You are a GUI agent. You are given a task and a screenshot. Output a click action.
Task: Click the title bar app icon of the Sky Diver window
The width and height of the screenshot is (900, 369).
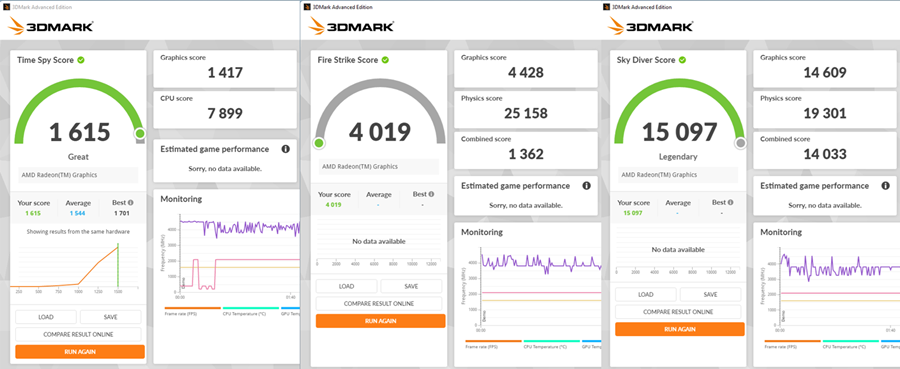pyautogui.click(x=607, y=7)
